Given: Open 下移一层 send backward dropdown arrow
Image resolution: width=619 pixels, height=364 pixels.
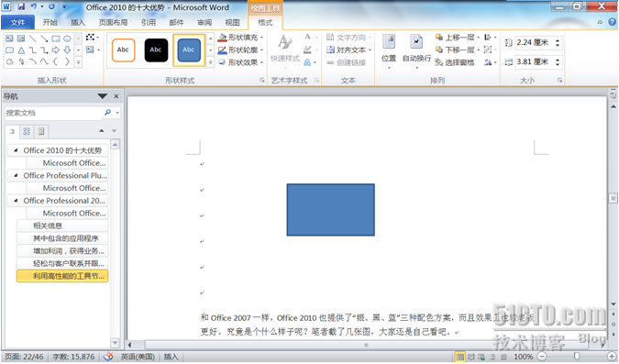Looking at the screenshot, I should (478, 50).
